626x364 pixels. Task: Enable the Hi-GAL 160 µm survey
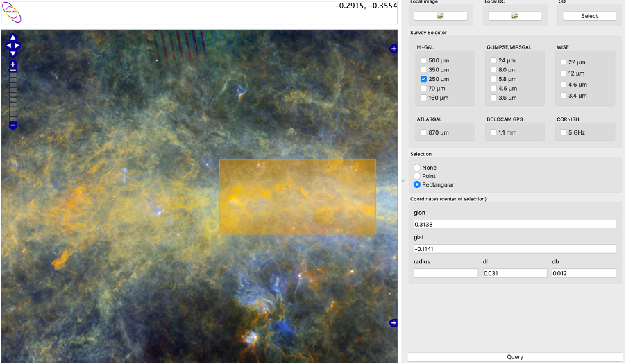point(423,98)
